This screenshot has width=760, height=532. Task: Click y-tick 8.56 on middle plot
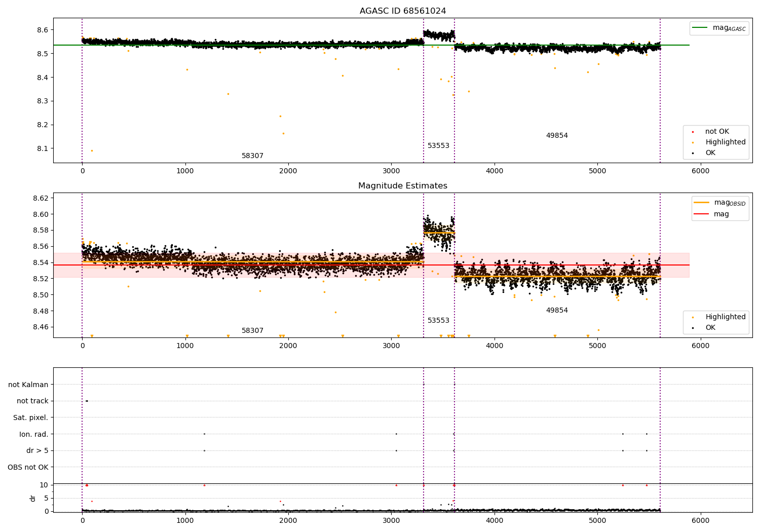41,247
